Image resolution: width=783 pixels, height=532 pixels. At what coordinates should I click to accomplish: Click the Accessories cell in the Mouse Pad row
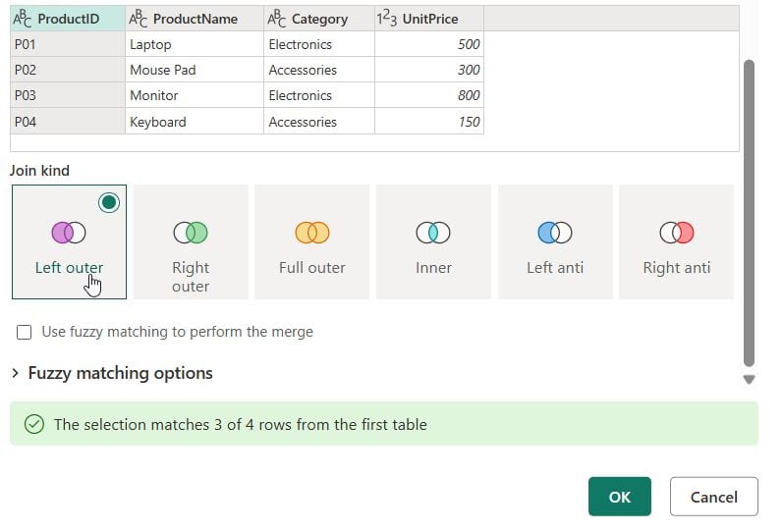click(x=319, y=70)
